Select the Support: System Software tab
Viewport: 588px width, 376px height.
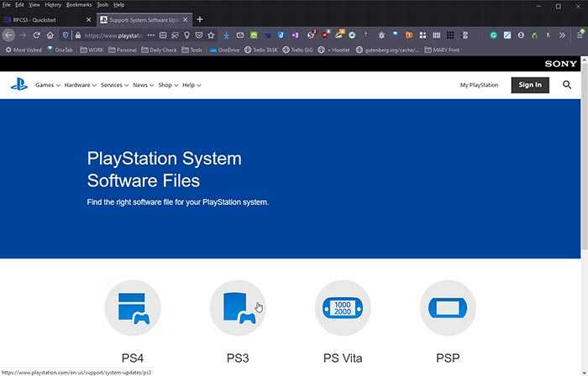click(x=144, y=20)
